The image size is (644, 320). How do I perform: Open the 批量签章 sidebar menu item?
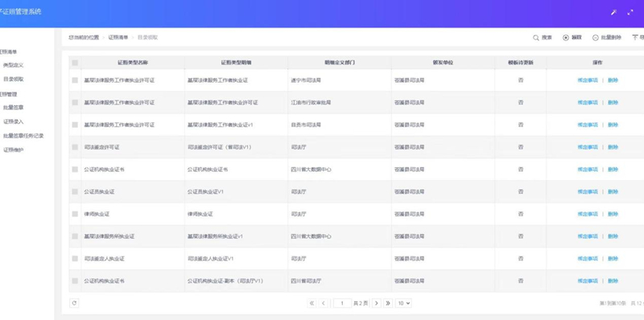14,108
